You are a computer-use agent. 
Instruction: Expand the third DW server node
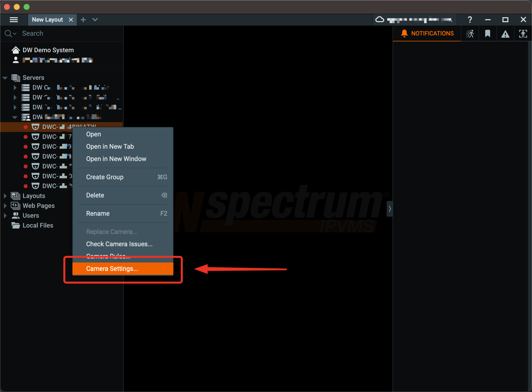15,107
